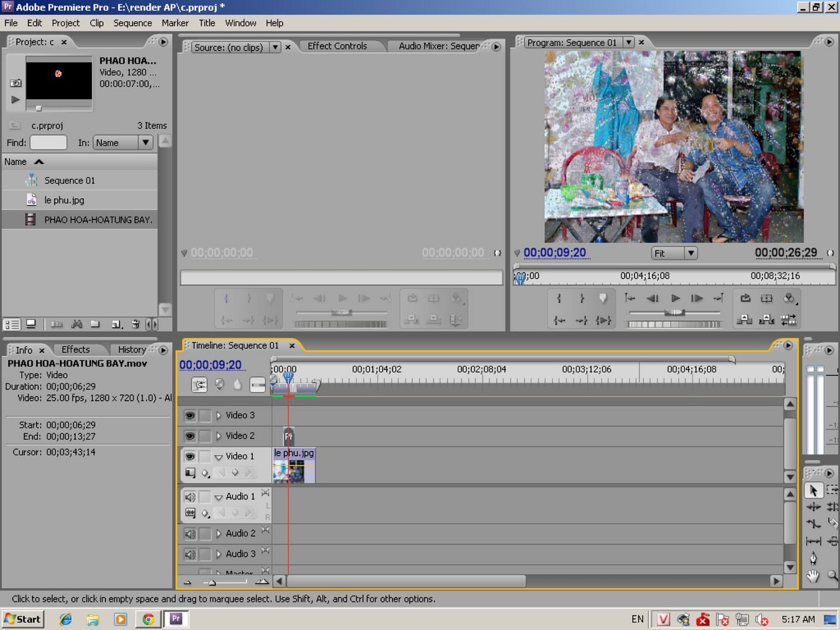Viewport: 840px width, 630px height.
Task: Click the Start button on taskbar
Action: point(23,619)
